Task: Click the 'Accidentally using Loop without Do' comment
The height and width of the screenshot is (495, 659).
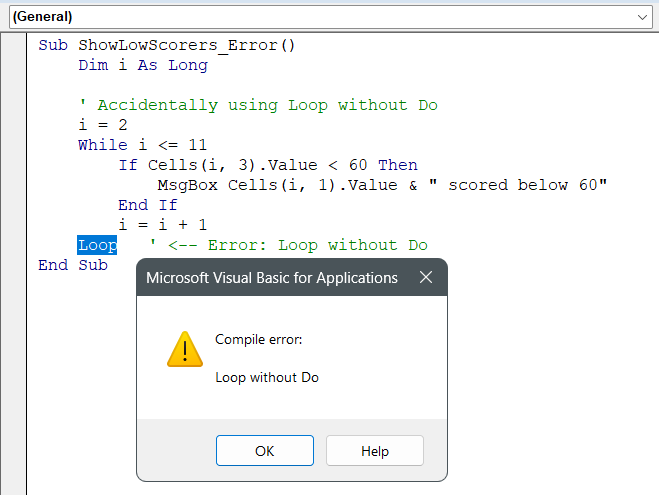Action: click(258, 105)
